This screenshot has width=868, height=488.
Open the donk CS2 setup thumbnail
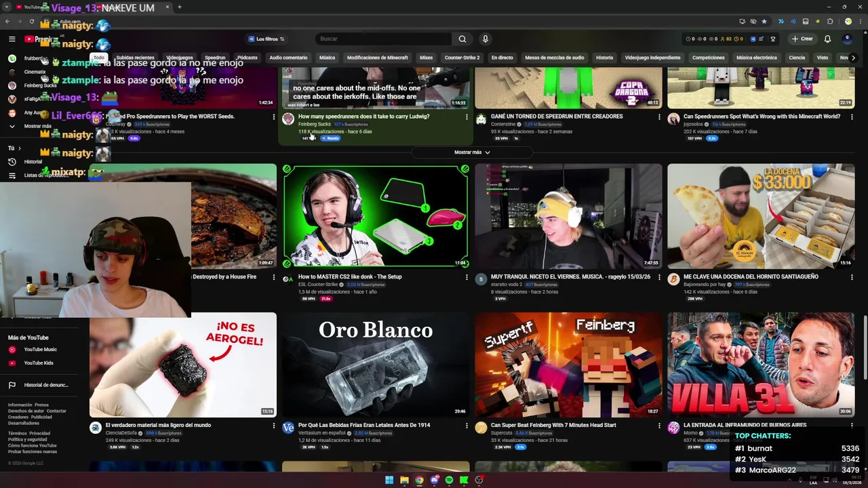(x=376, y=216)
